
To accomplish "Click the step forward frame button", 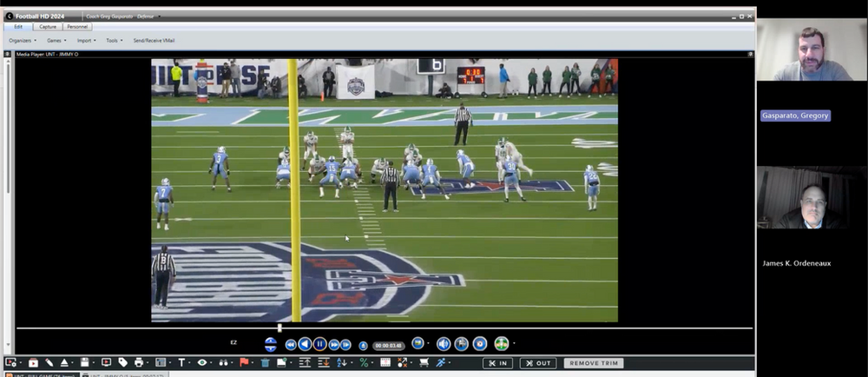I will pyautogui.click(x=345, y=344).
